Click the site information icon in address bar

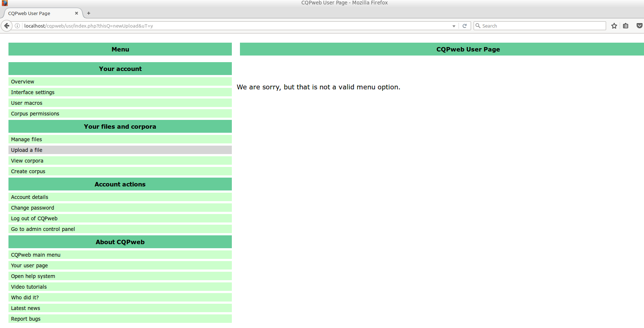tap(17, 26)
